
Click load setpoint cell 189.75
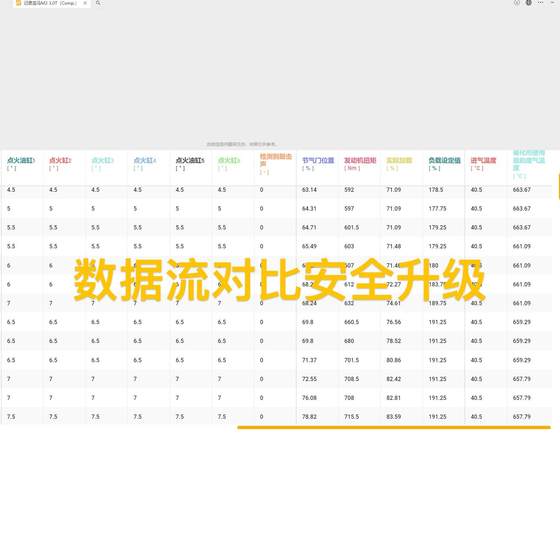[438, 303]
